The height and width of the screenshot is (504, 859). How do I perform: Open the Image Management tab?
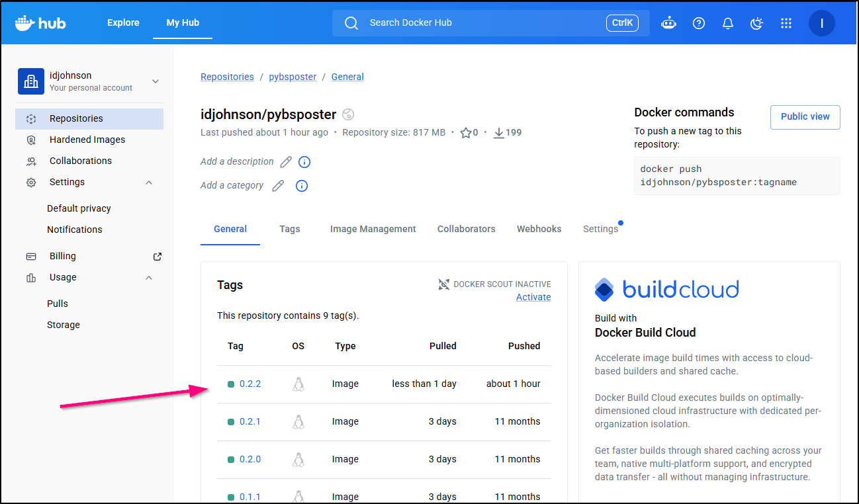(x=373, y=229)
